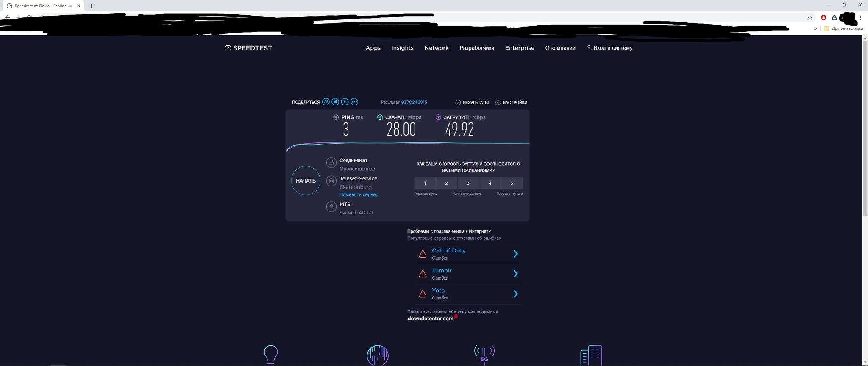Open the downdetector.com link
The height and width of the screenshot is (366, 868).
pos(431,319)
